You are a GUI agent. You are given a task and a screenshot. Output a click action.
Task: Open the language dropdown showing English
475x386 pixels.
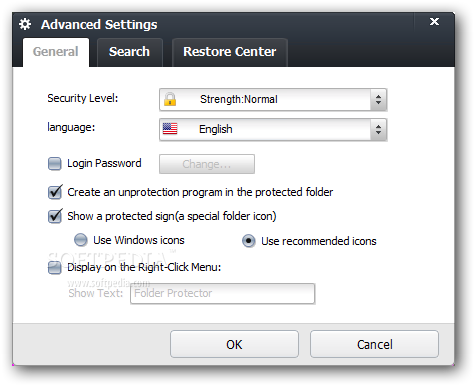click(x=273, y=129)
